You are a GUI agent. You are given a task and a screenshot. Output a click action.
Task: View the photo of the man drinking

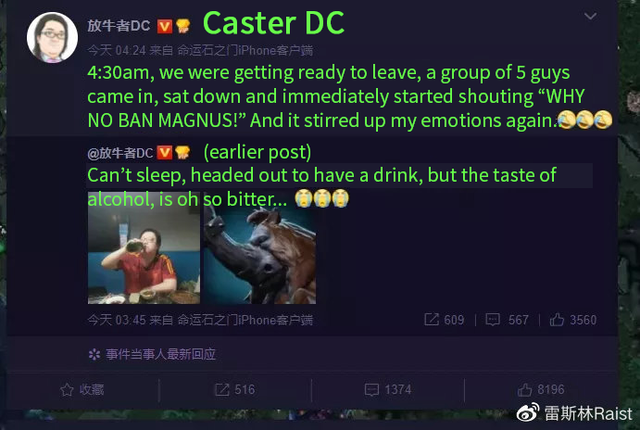tap(144, 248)
